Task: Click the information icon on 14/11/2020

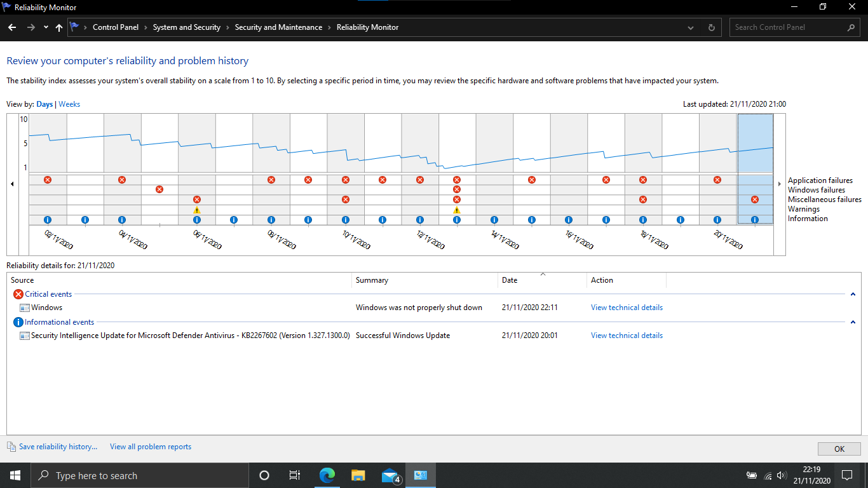Action: click(494, 220)
